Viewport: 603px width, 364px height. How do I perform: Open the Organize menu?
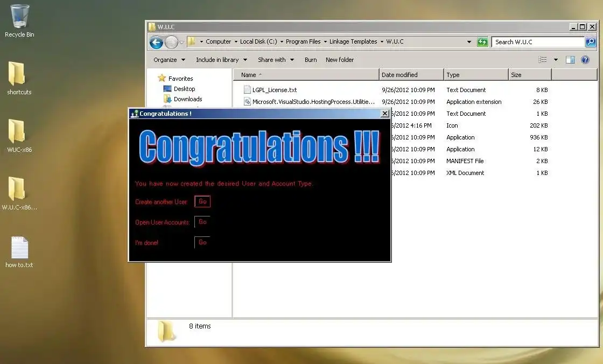[x=169, y=60]
